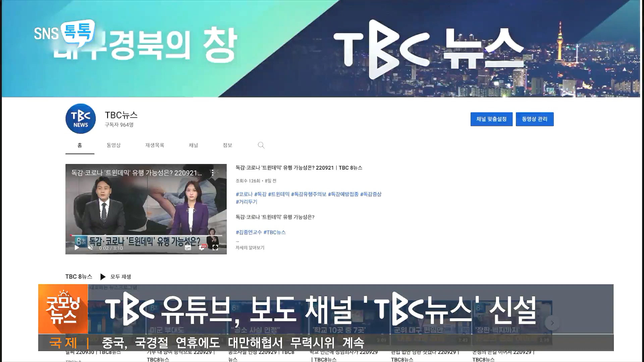
Task: Click the play-all triangle icon
Action: [103, 277]
